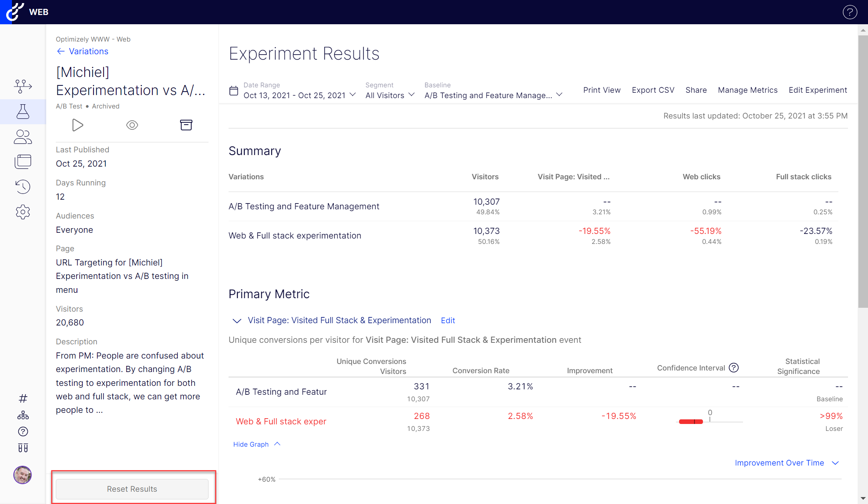Open the Improvement Over Time dropdown
868x504 pixels.
(x=786, y=463)
